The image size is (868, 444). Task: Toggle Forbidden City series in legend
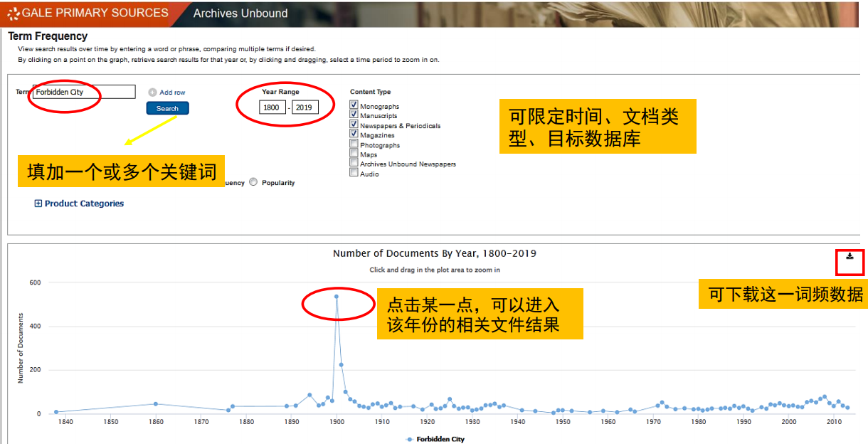click(435, 439)
